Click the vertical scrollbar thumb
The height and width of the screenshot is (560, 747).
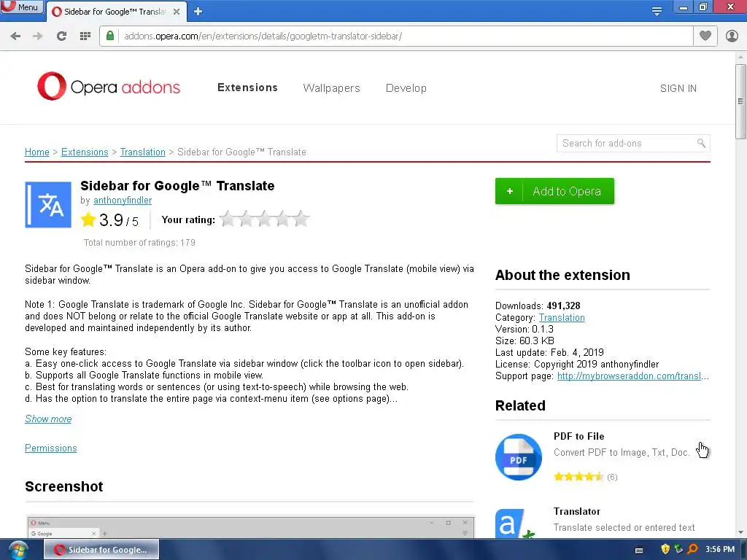pyautogui.click(x=740, y=101)
